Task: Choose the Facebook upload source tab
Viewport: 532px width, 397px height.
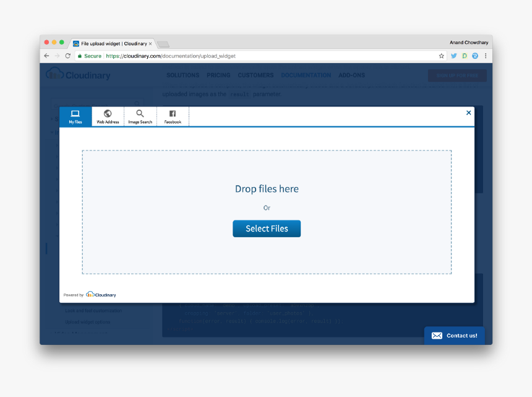Action: click(x=173, y=117)
